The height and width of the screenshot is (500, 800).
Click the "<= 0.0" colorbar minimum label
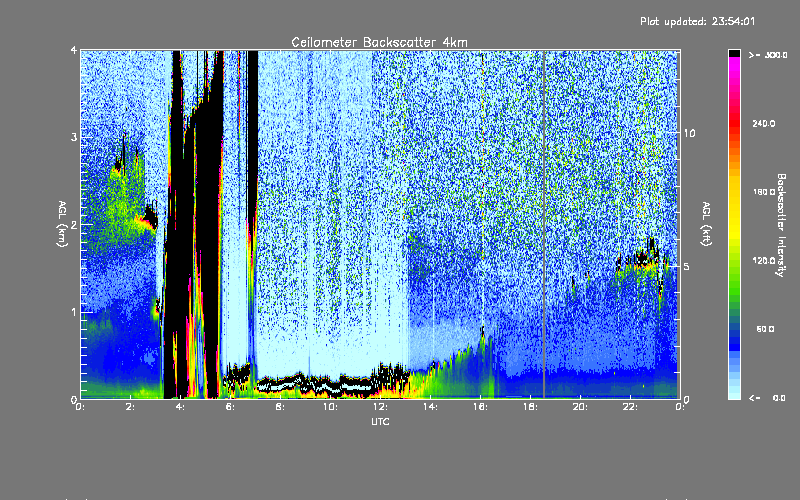click(x=767, y=398)
